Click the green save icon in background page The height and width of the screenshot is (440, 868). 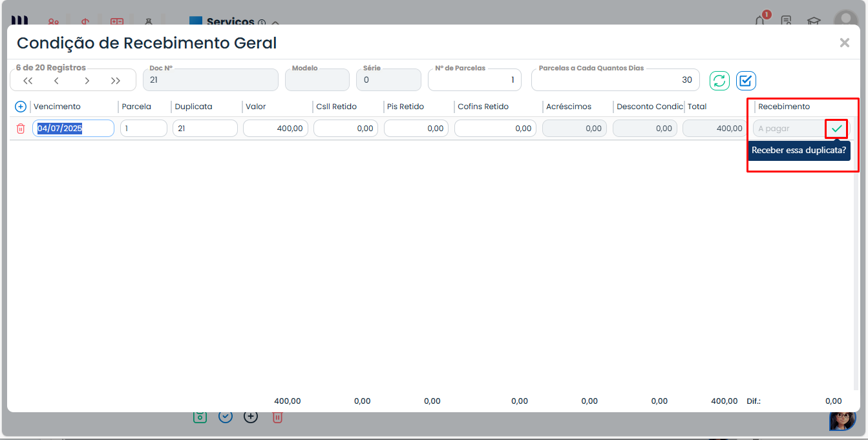click(200, 417)
